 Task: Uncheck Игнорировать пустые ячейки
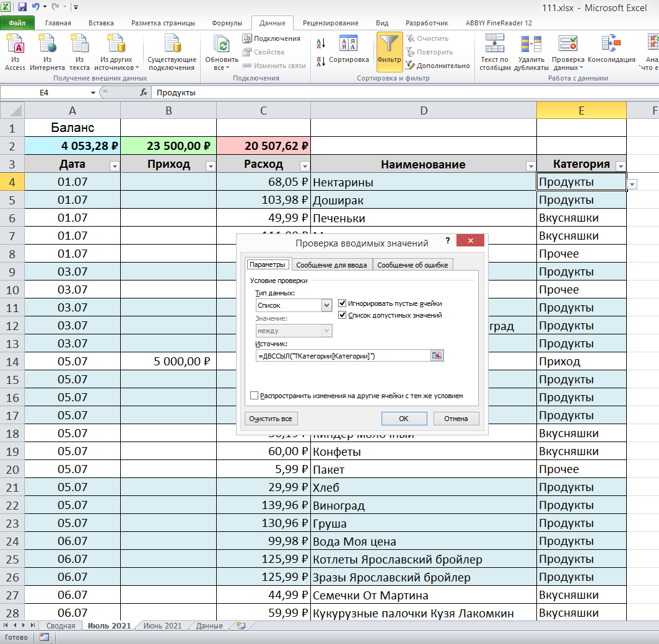click(x=343, y=303)
